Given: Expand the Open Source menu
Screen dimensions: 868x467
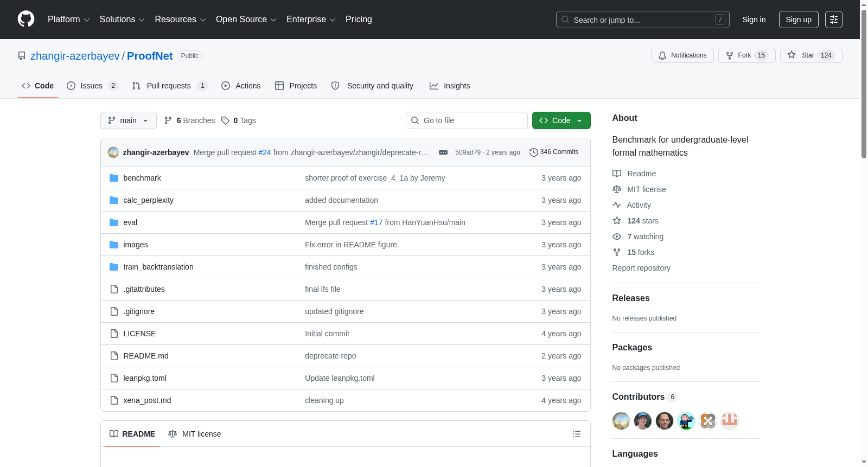Looking at the screenshot, I should coord(246,20).
